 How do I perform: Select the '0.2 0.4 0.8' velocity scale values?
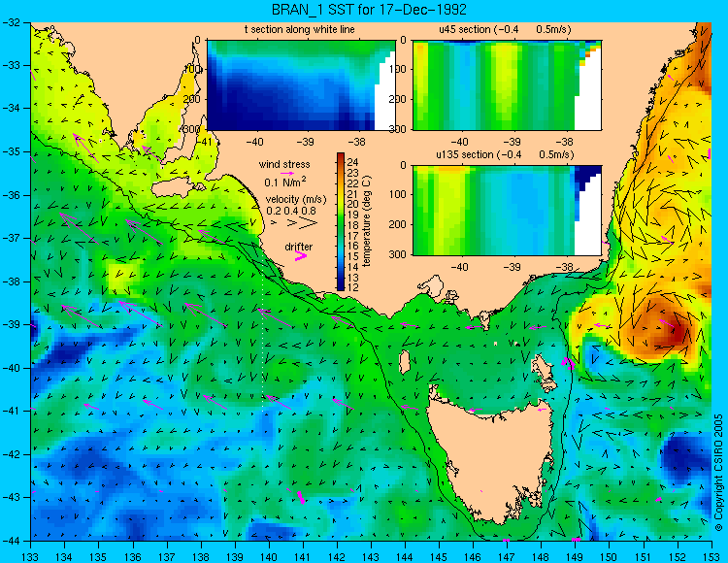291,211
